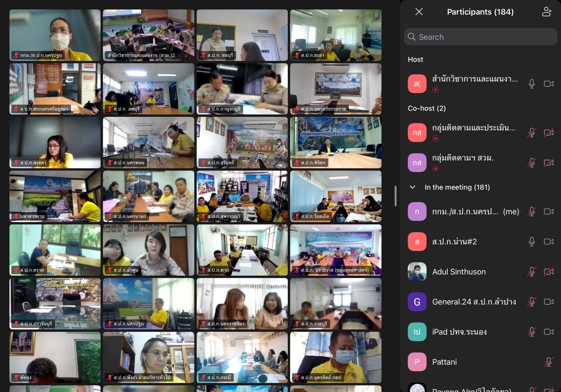
Task: Select the ส.ป.ก.นครราชสีมา video tile
Action: [x=242, y=304]
